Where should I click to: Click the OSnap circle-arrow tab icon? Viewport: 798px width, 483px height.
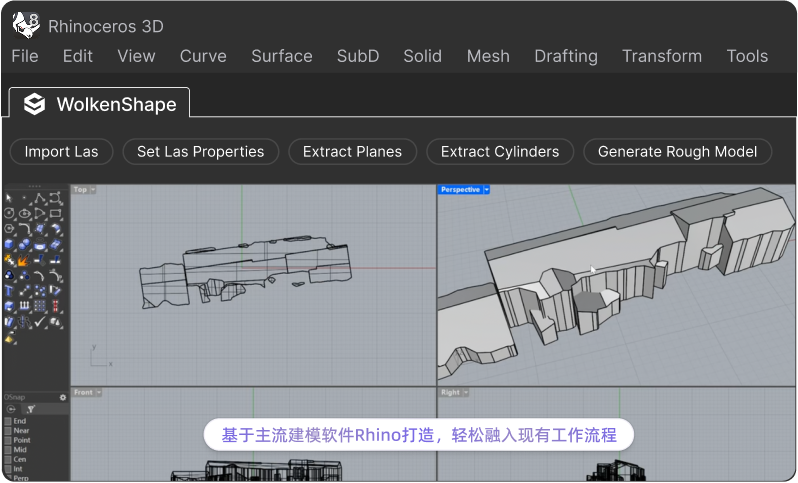[x=11, y=409]
